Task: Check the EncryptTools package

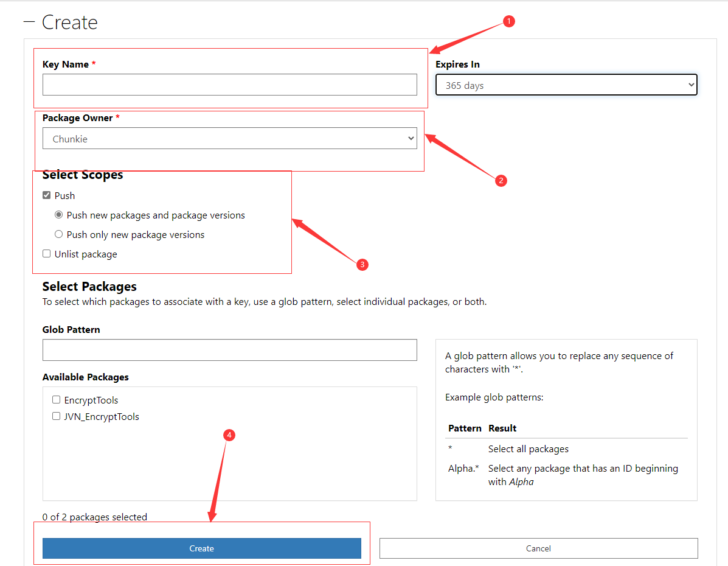Action: pyautogui.click(x=56, y=400)
